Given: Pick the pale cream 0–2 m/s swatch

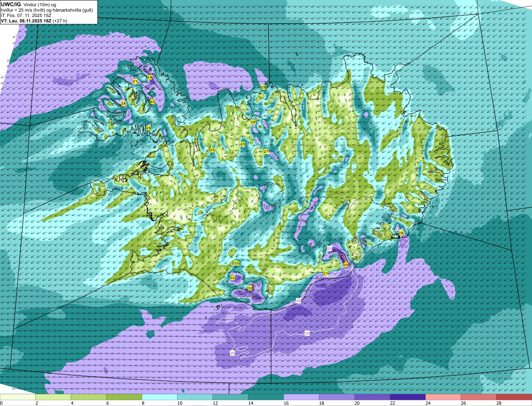Looking at the screenshot, I should pyautogui.click(x=18, y=397).
